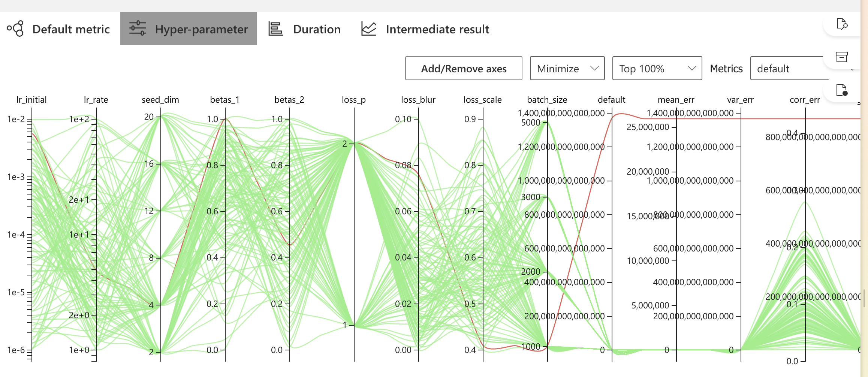Click the batch_size axis label
868x377 pixels.
tap(547, 99)
